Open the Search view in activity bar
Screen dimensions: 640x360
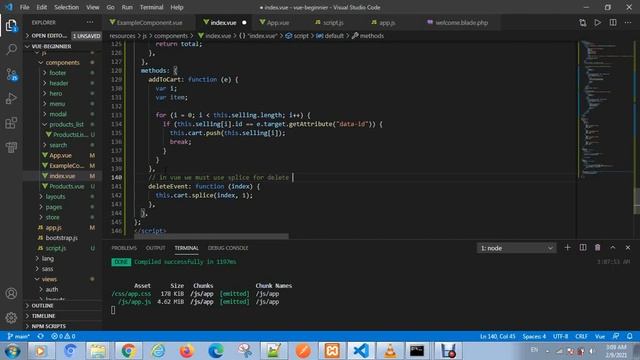[11, 50]
